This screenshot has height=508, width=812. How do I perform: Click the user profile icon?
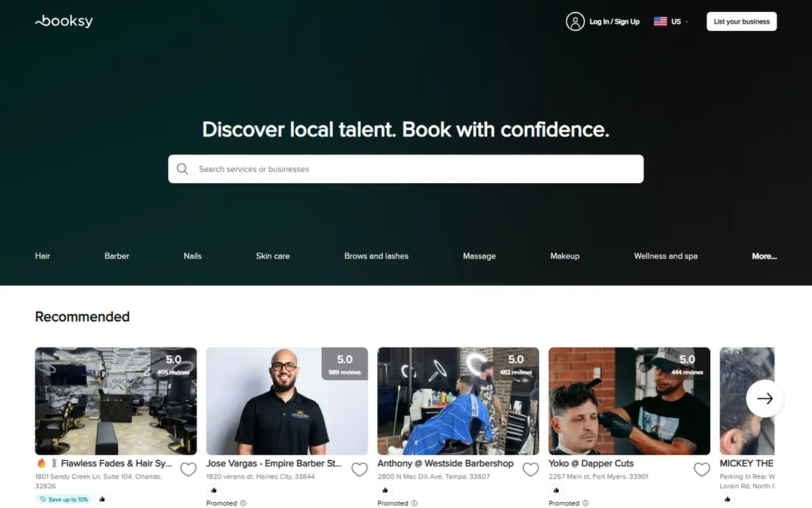(575, 21)
